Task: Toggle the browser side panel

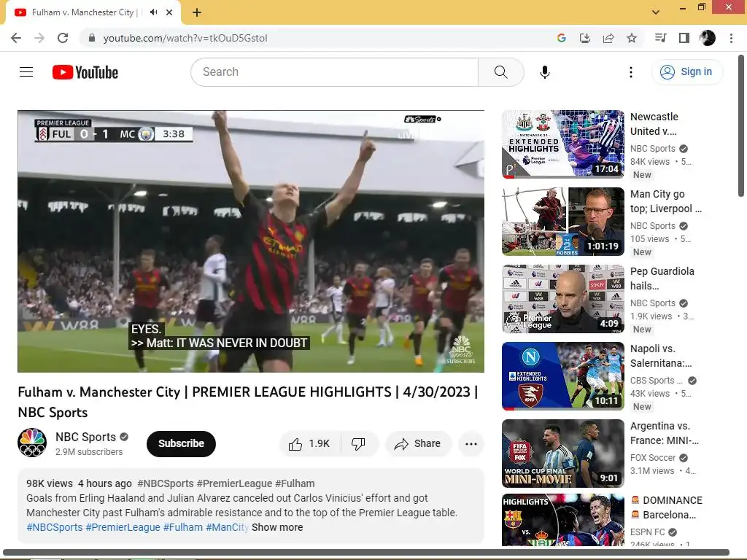Action: 684,38
